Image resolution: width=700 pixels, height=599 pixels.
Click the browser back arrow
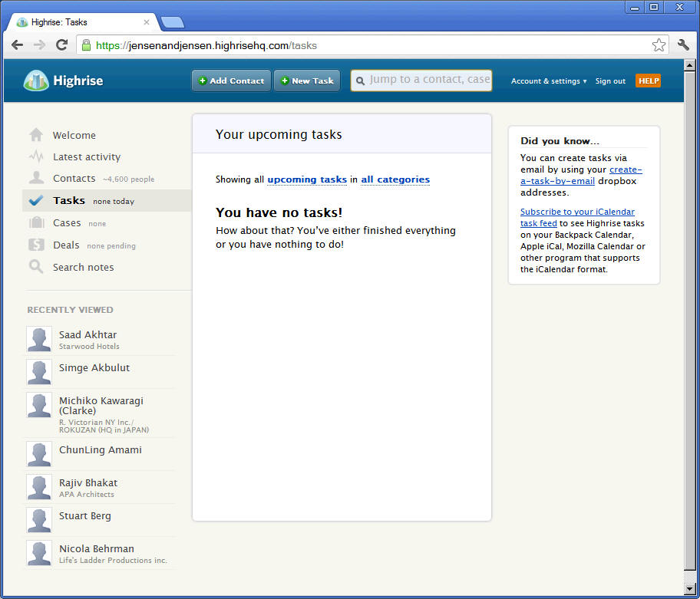point(18,45)
